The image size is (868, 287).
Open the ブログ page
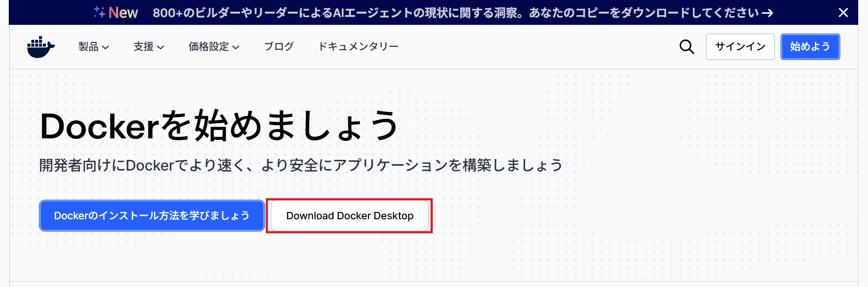pos(279,47)
